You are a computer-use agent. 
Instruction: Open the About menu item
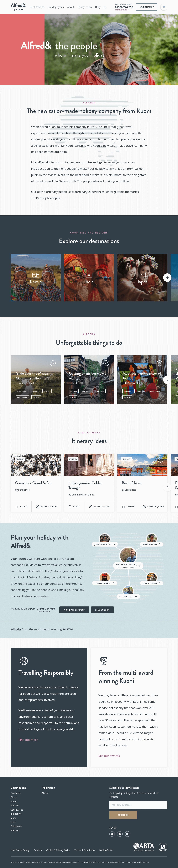(x=71, y=7)
